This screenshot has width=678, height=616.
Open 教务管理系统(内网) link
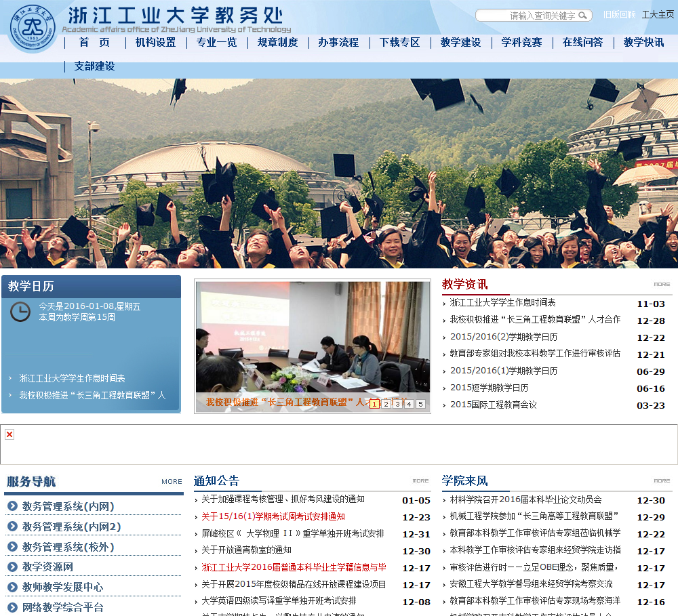(x=68, y=506)
